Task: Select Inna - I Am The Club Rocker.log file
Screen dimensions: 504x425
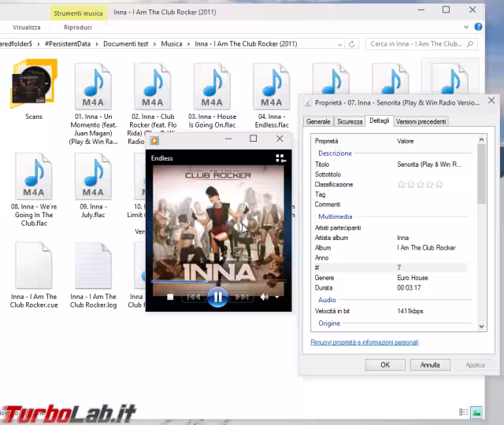Action: [93, 275]
